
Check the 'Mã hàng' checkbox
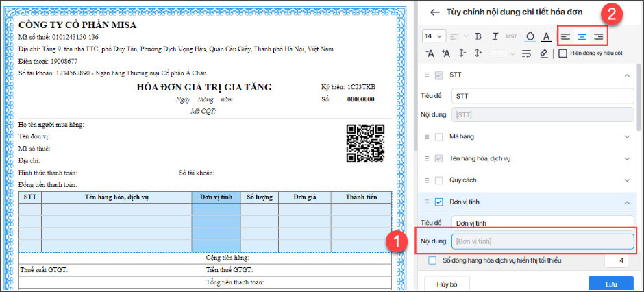tap(438, 136)
